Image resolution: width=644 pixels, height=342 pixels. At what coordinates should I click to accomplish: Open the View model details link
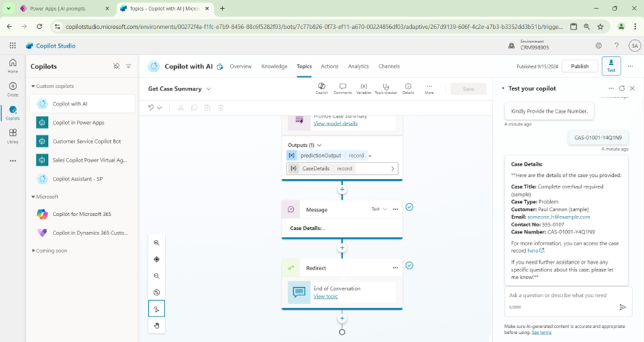335,123
